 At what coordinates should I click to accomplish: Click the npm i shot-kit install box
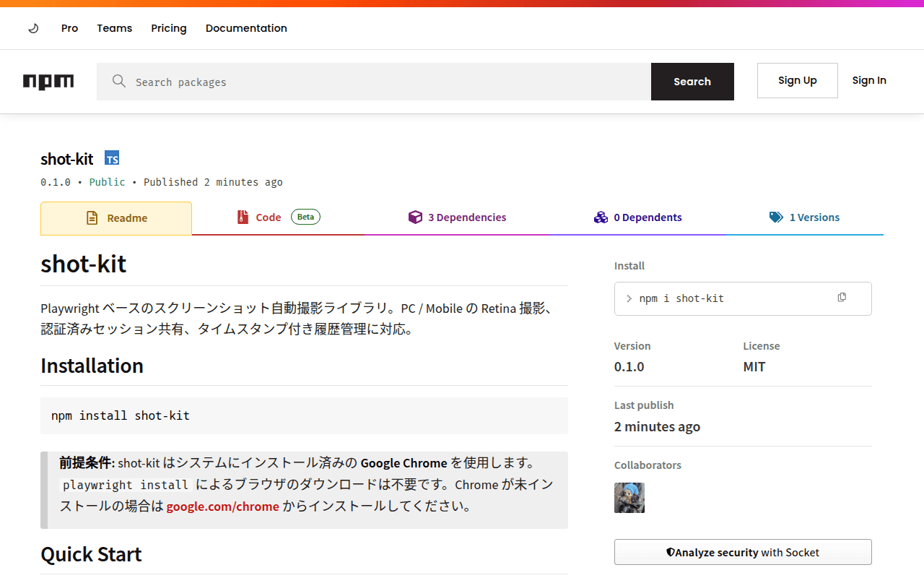[x=743, y=298]
